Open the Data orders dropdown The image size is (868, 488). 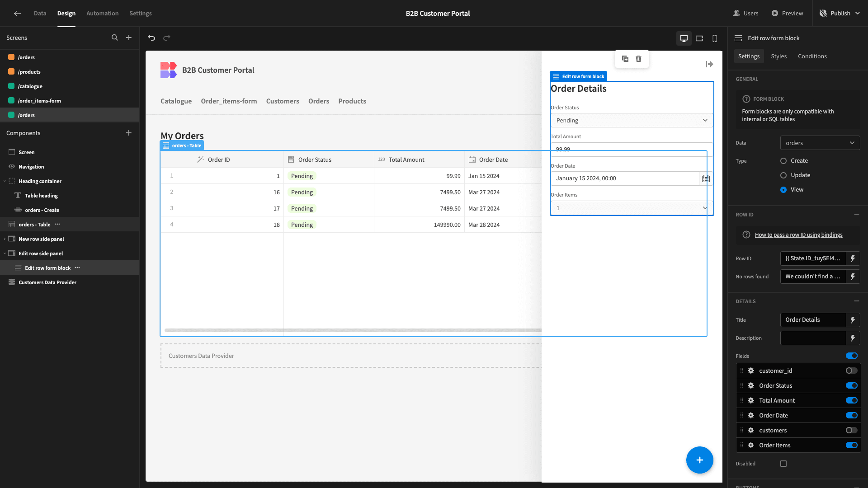click(820, 143)
